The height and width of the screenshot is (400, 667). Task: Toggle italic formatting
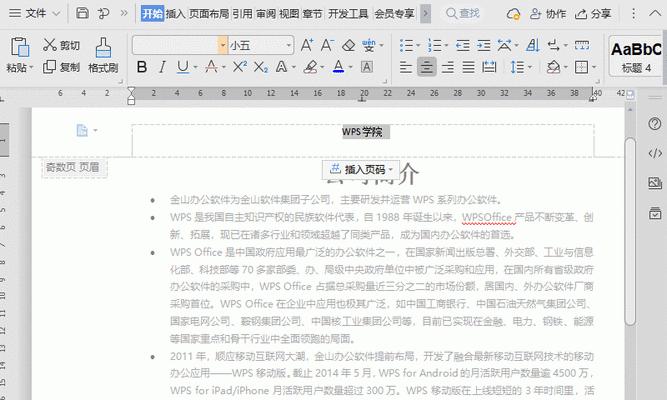pyautogui.click(x=162, y=67)
